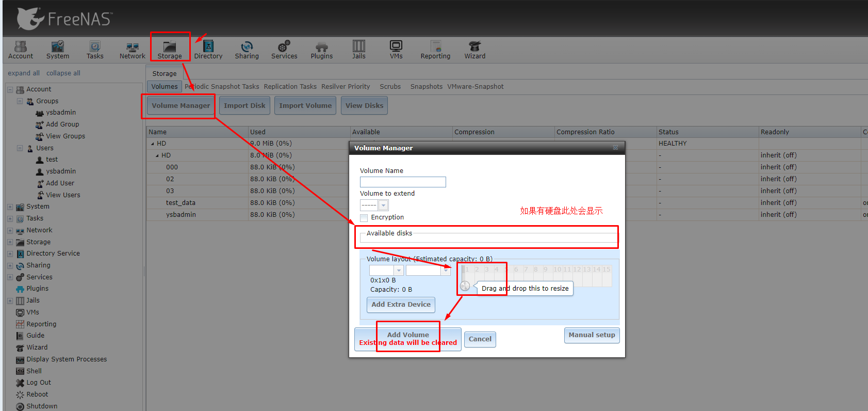Open Shell in the sidebar tree
The image size is (868, 411).
pyautogui.click(x=34, y=371)
